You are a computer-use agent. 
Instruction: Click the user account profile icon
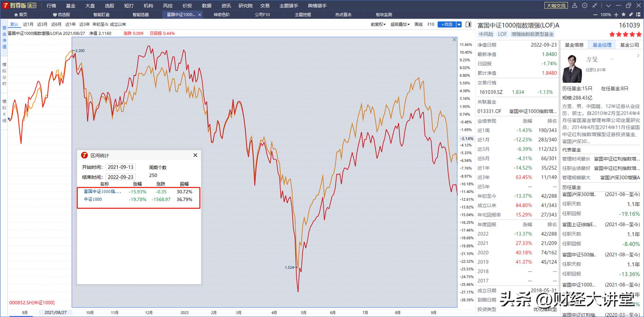click(x=575, y=5)
